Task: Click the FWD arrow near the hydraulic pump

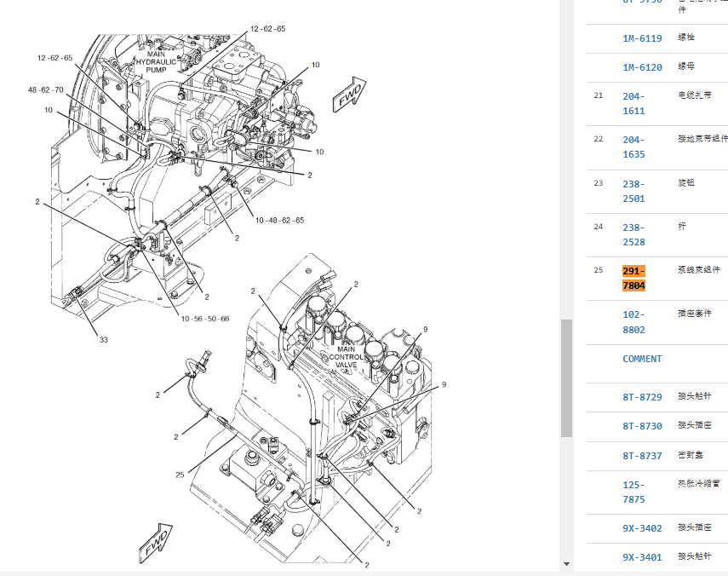Action: (x=350, y=95)
